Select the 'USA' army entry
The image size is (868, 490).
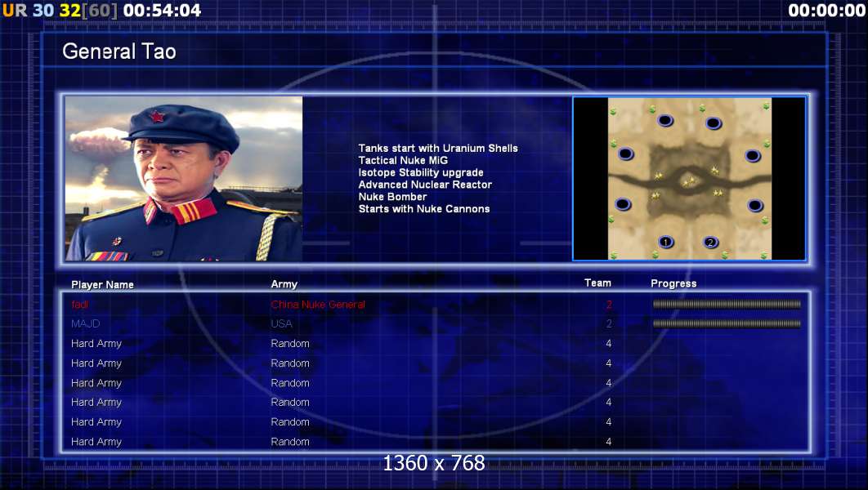click(x=281, y=323)
